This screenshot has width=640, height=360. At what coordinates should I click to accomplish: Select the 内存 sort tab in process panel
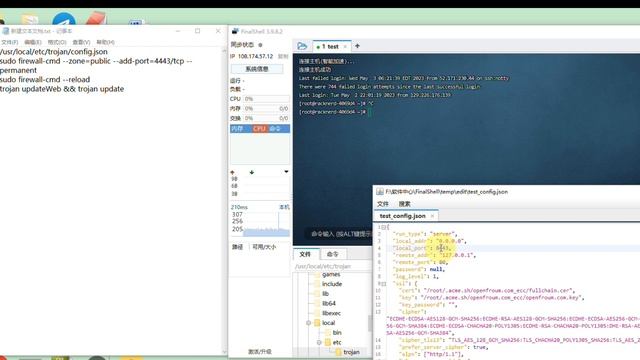(x=237, y=129)
